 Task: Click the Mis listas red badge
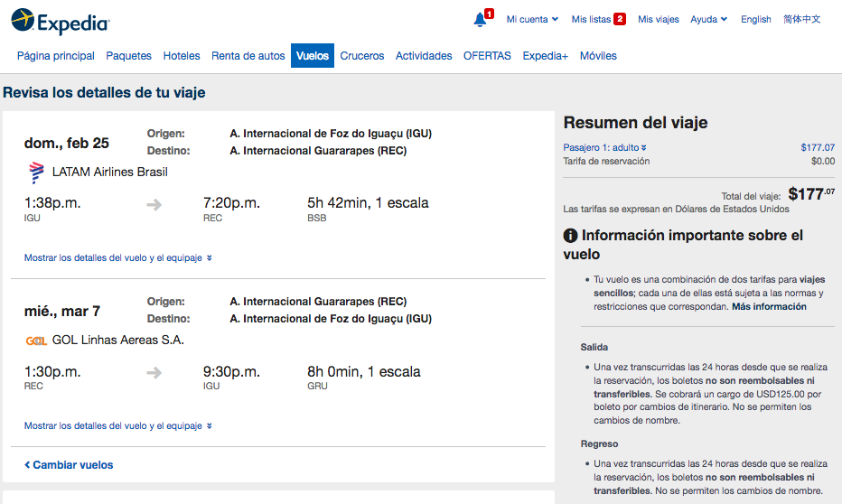[620, 19]
